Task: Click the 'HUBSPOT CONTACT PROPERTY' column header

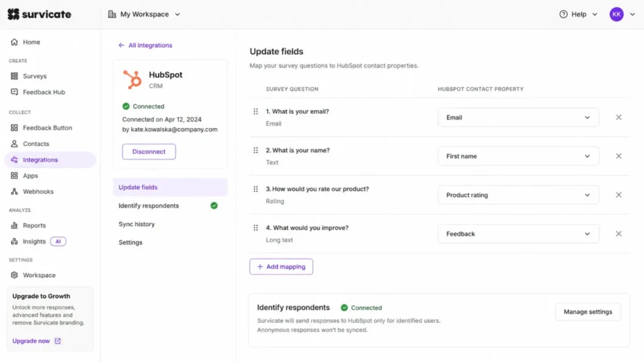Action: click(x=480, y=89)
